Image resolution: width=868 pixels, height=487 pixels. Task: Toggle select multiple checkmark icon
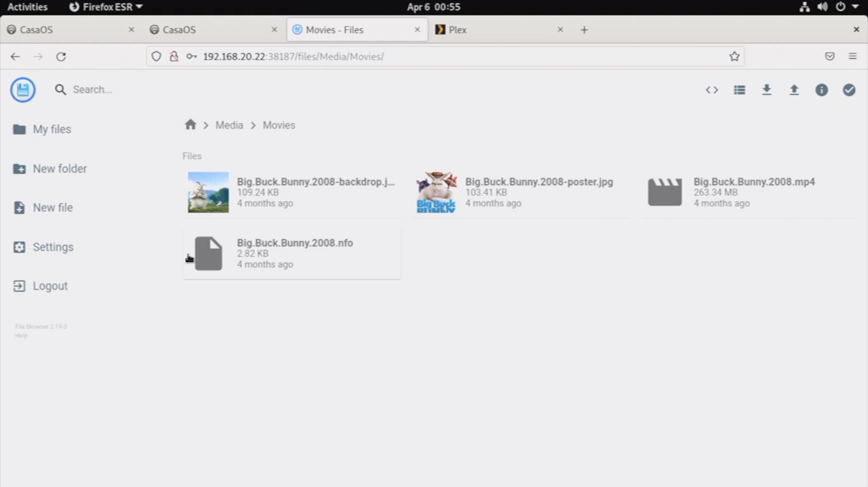pos(849,90)
